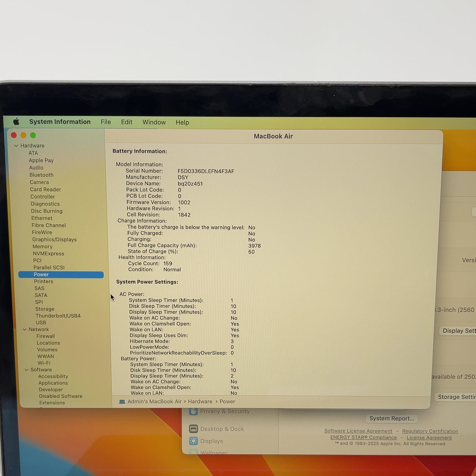
Task: Minimize the System Information window
Action: pos(23,135)
